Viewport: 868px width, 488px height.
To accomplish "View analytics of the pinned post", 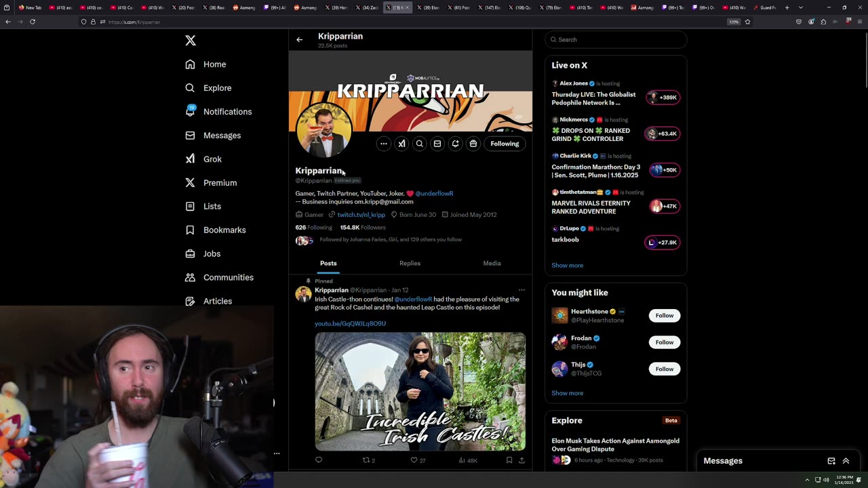I will pyautogui.click(x=468, y=460).
